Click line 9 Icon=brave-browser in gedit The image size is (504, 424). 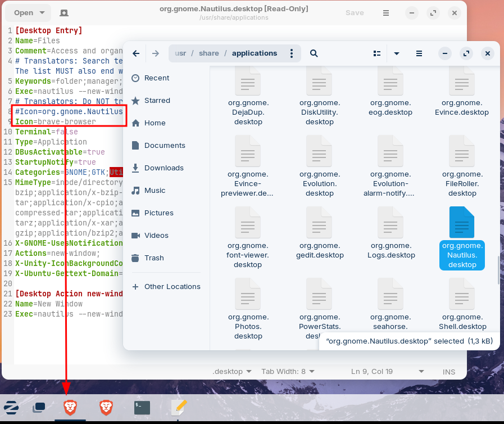55,121
